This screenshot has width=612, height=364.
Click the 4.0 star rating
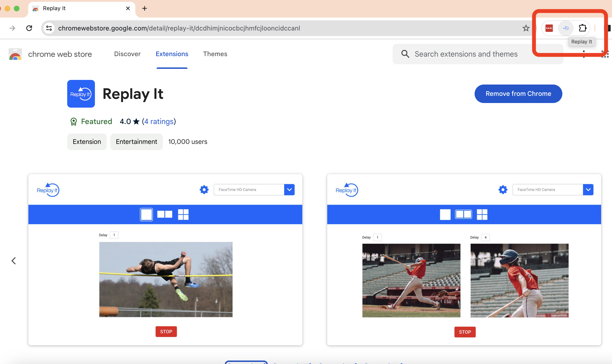tap(130, 121)
